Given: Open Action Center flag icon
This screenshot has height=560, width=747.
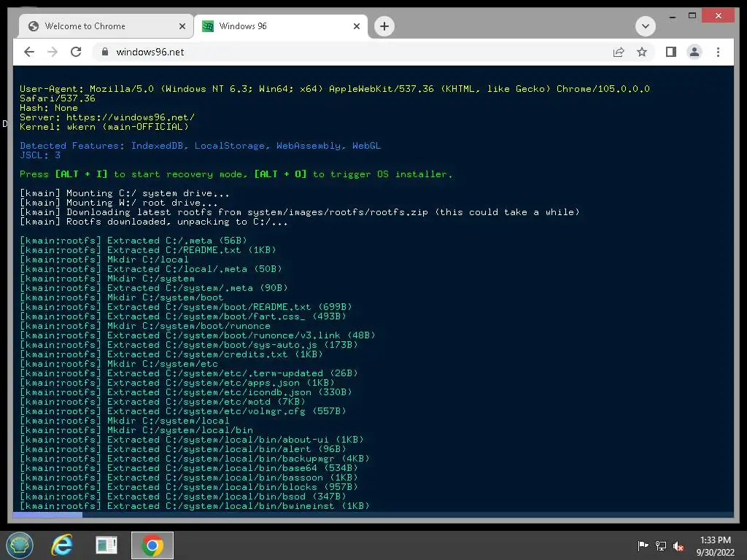Looking at the screenshot, I should pos(643,545).
